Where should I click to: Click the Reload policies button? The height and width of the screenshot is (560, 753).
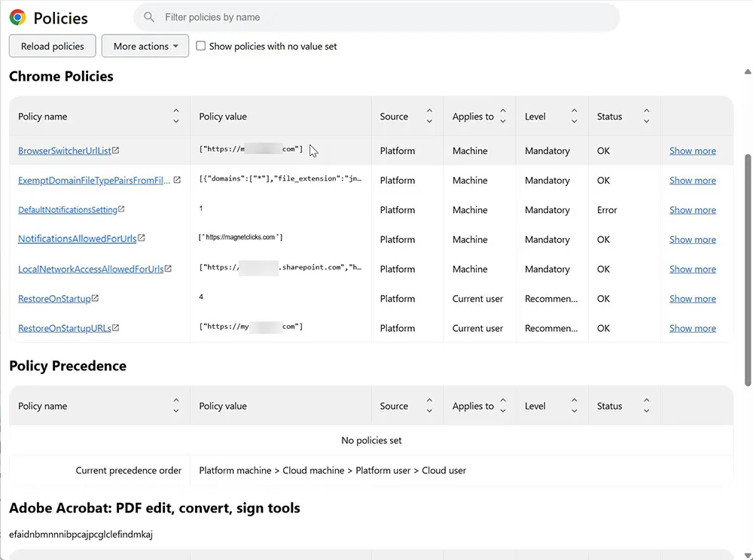point(53,46)
